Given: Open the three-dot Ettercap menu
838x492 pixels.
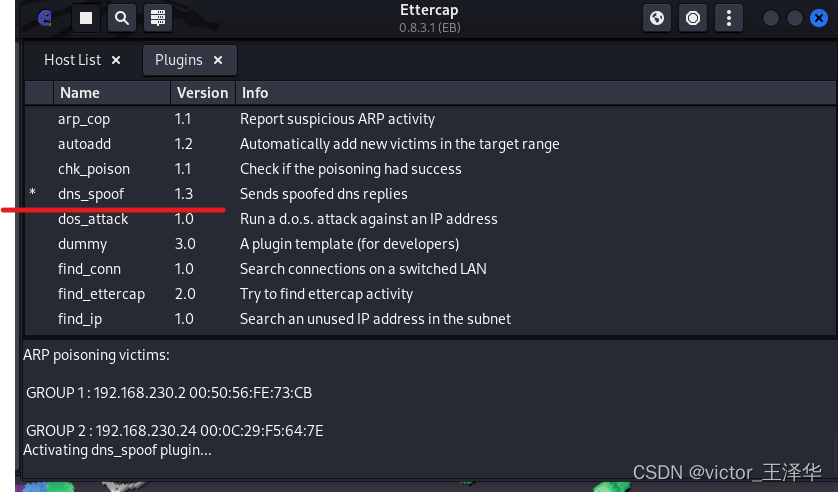Looking at the screenshot, I should click(x=731, y=18).
